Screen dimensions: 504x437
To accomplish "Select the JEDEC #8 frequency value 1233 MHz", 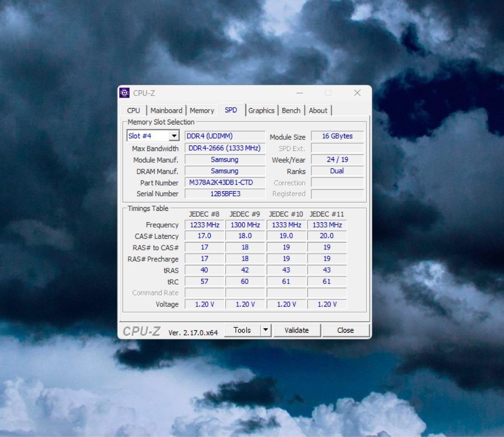I will 204,225.
